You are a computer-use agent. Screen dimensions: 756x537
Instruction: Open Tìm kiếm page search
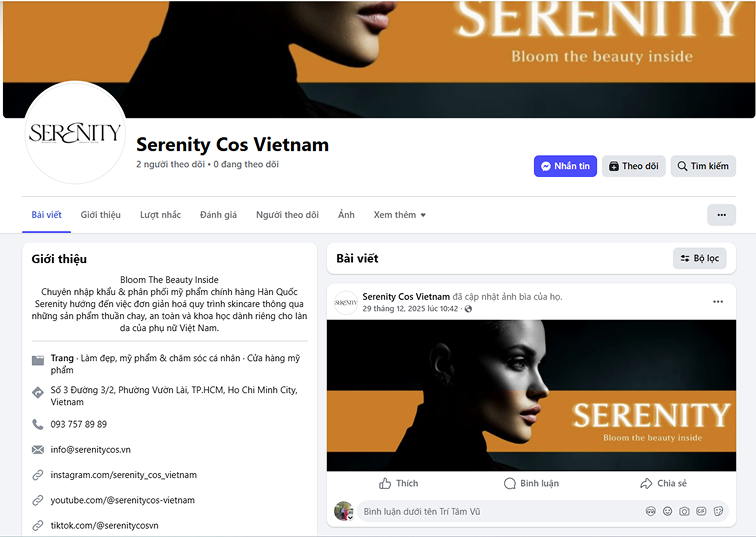click(x=703, y=166)
